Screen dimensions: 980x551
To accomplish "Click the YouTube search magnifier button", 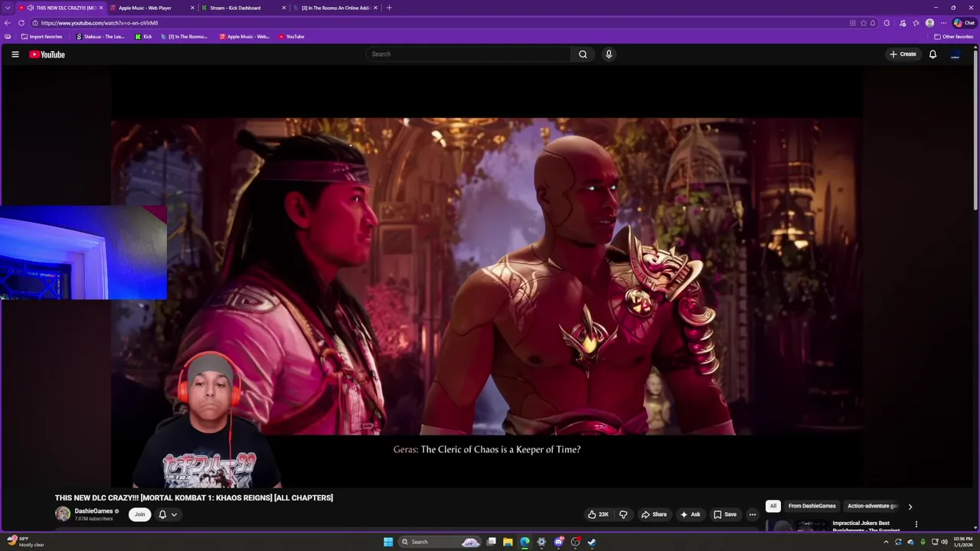I will [583, 54].
